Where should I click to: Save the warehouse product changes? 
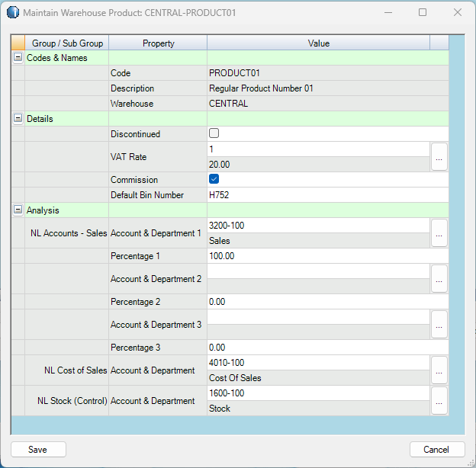(x=38, y=450)
